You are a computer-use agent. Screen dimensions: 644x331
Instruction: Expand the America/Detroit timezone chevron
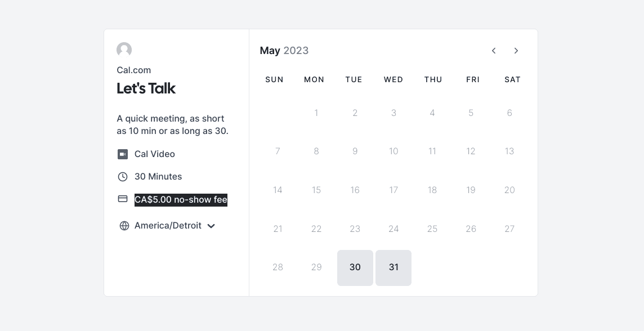coord(211,226)
